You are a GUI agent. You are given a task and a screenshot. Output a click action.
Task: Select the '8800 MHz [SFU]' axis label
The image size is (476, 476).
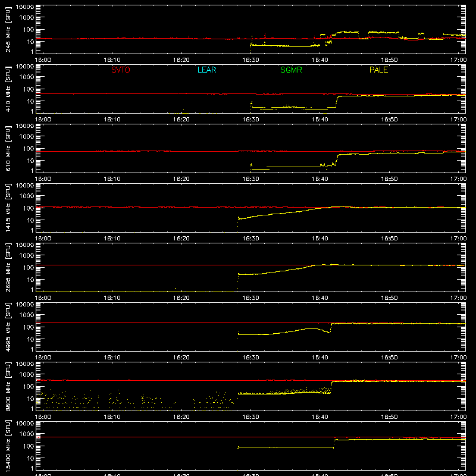8,386
